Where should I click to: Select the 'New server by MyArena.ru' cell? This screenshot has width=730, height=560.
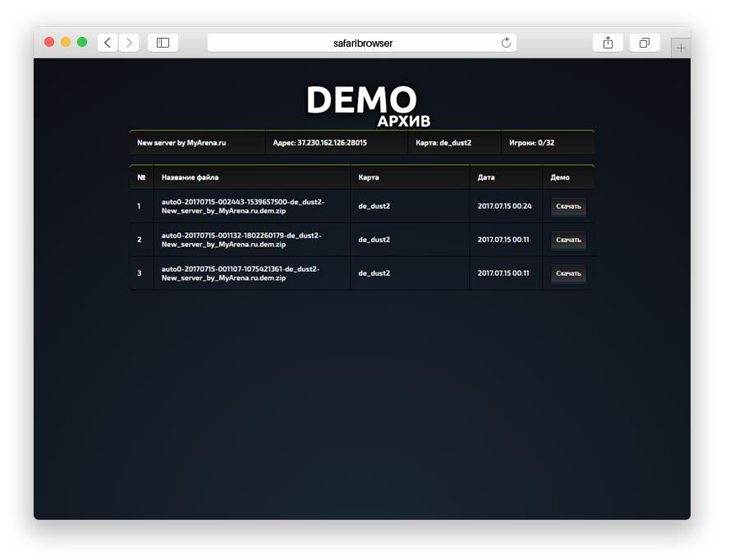pos(197,143)
